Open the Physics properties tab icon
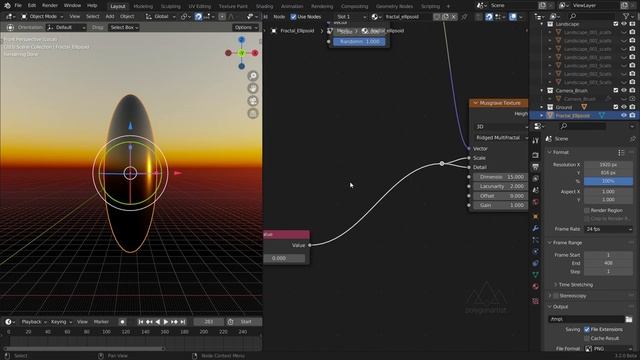 (x=536, y=251)
